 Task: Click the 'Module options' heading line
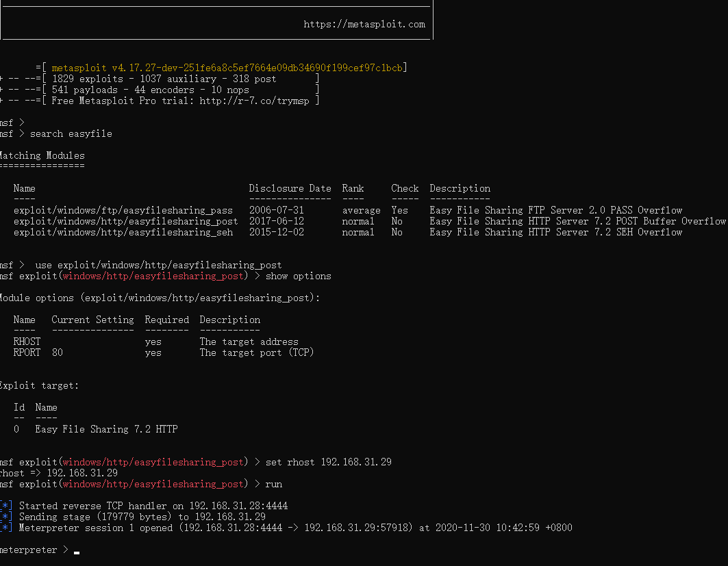(160, 298)
